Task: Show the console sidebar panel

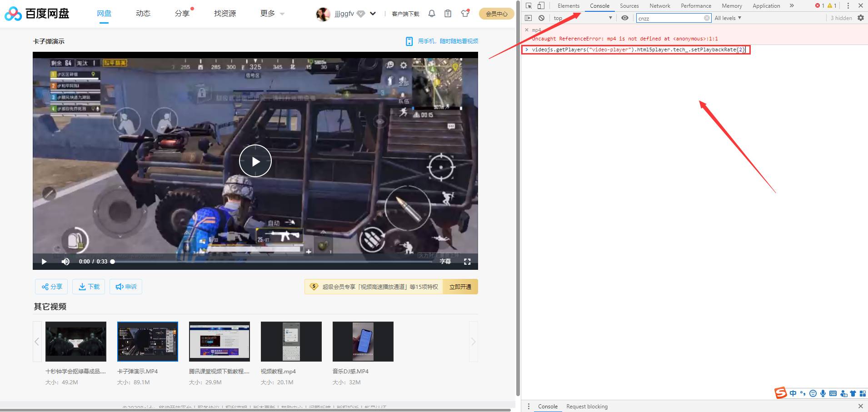Action: coord(528,18)
